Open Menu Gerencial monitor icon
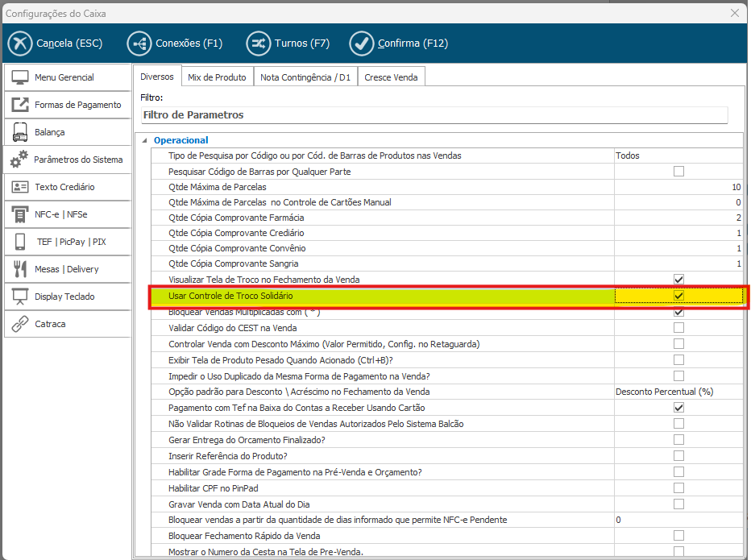The width and height of the screenshot is (751, 560). (x=20, y=77)
